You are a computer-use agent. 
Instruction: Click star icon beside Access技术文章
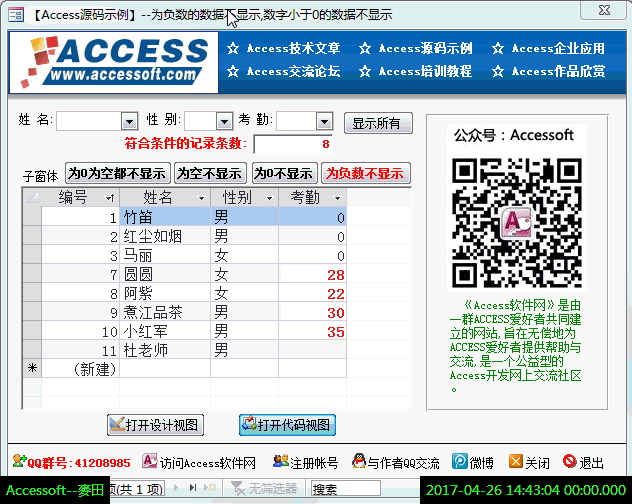pyautogui.click(x=233, y=49)
